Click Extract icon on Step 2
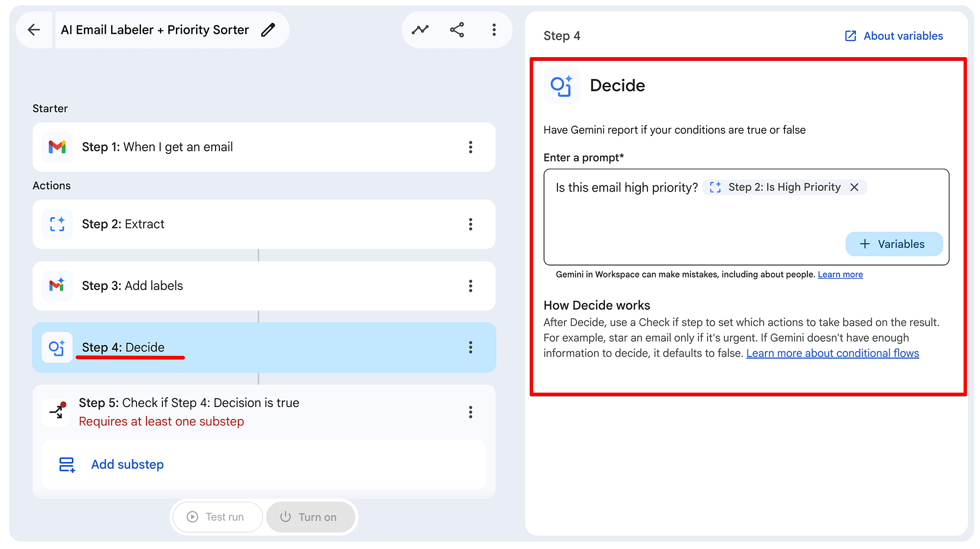 tap(57, 224)
